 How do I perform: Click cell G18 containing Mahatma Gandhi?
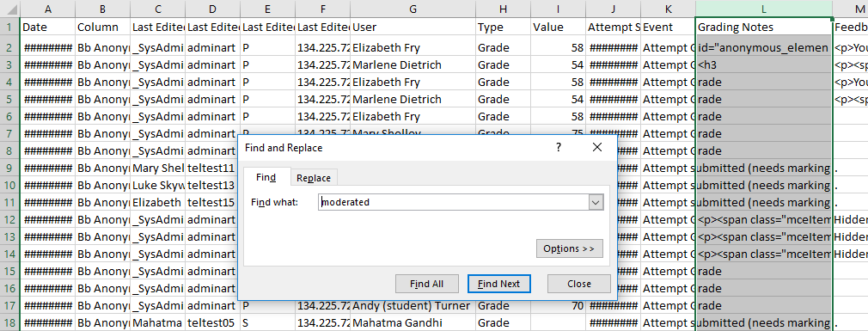pos(413,322)
